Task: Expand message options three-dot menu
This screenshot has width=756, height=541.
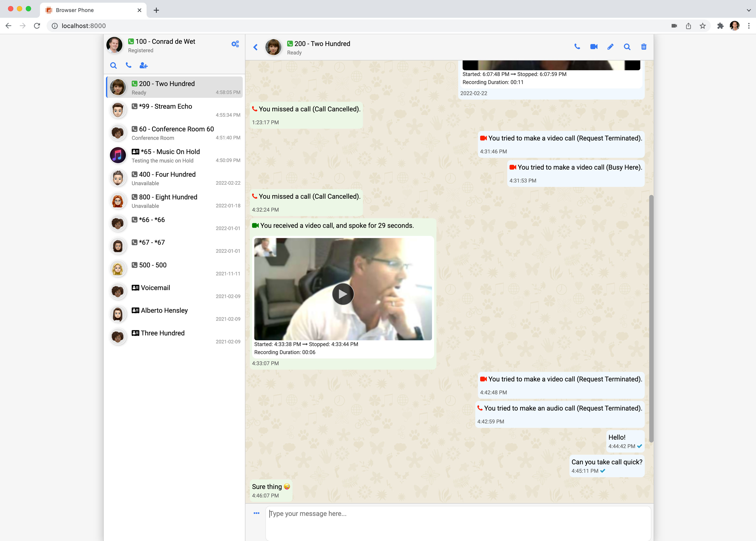Action: point(256,513)
